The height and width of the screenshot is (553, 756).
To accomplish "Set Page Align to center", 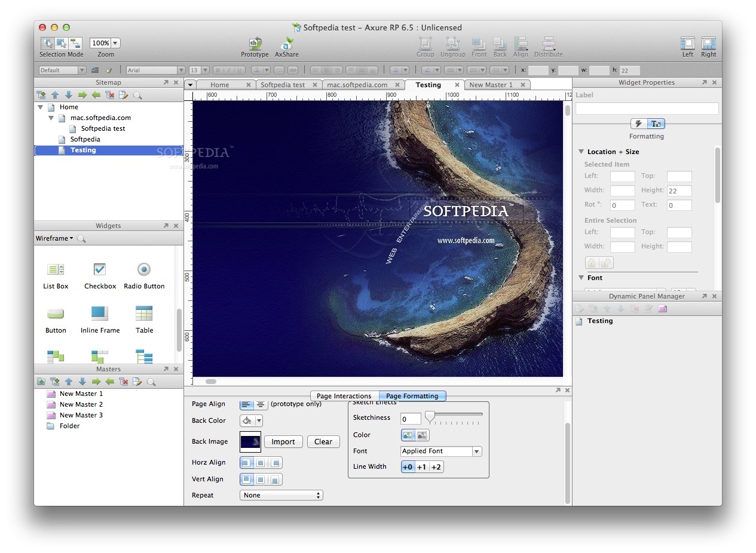I will (x=261, y=404).
